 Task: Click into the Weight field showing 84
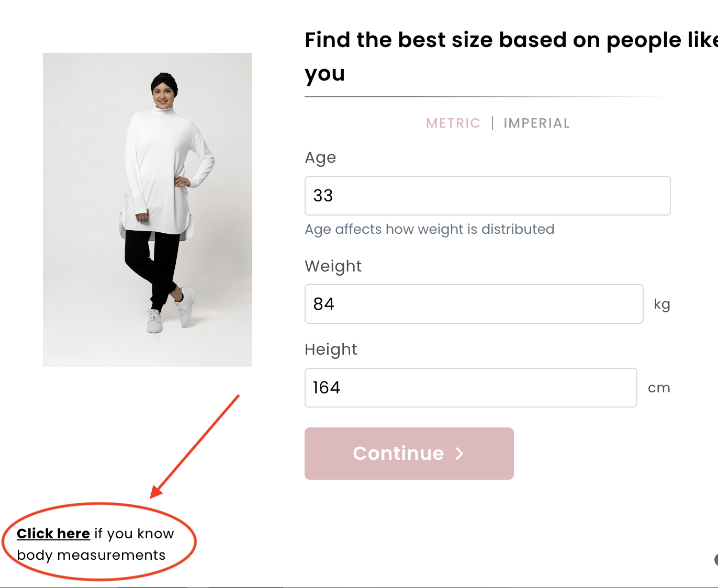(474, 304)
